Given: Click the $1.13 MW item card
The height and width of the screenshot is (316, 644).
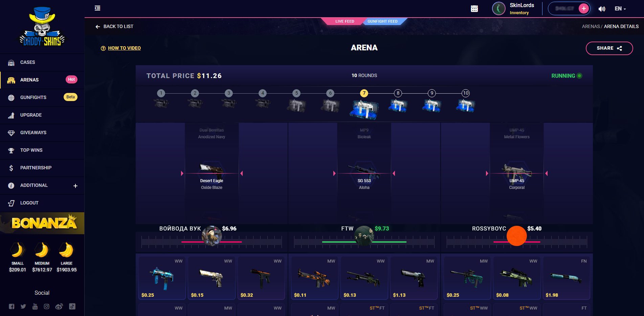Looking at the screenshot, I should tap(414, 278).
